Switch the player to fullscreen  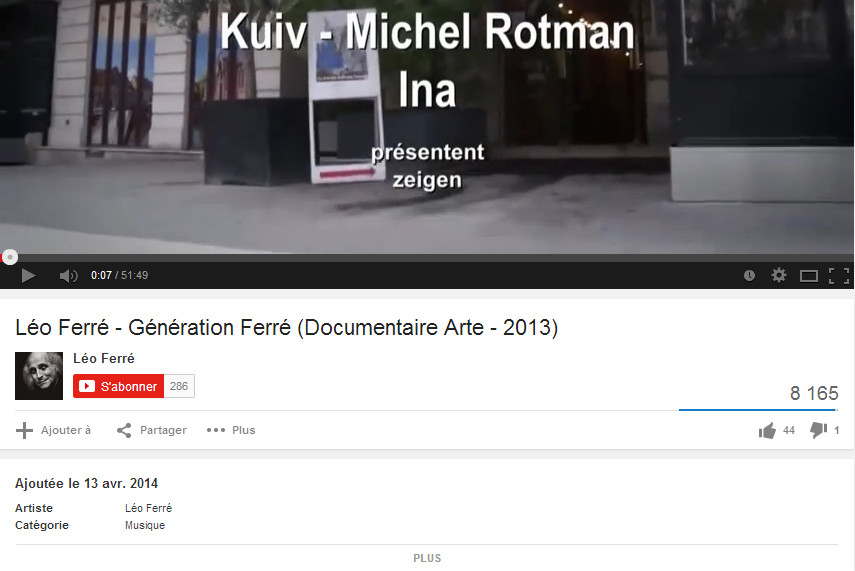coord(839,276)
